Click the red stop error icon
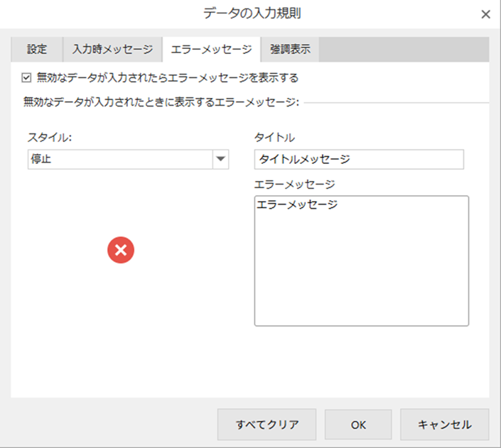The width and height of the screenshot is (501, 448). [x=121, y=249]
